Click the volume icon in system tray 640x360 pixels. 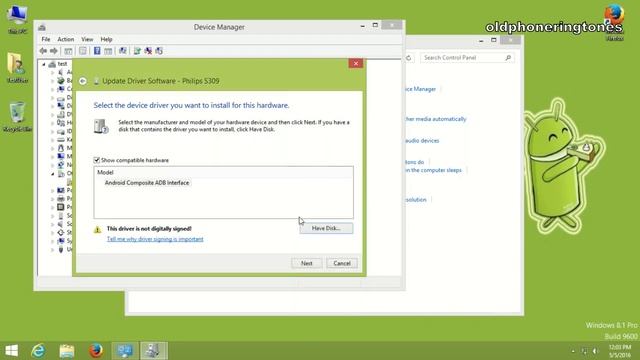click(x=596, y=351)
